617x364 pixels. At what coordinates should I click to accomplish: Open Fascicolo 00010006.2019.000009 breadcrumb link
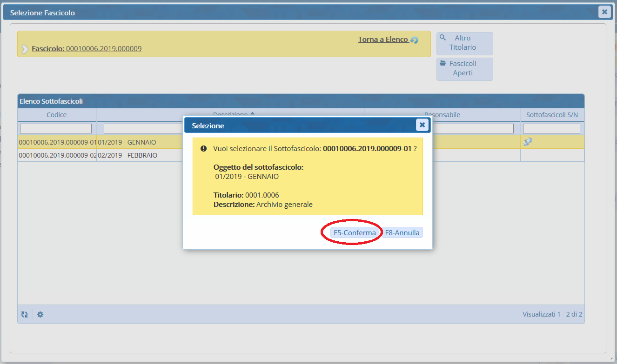[x=87, y=48]
